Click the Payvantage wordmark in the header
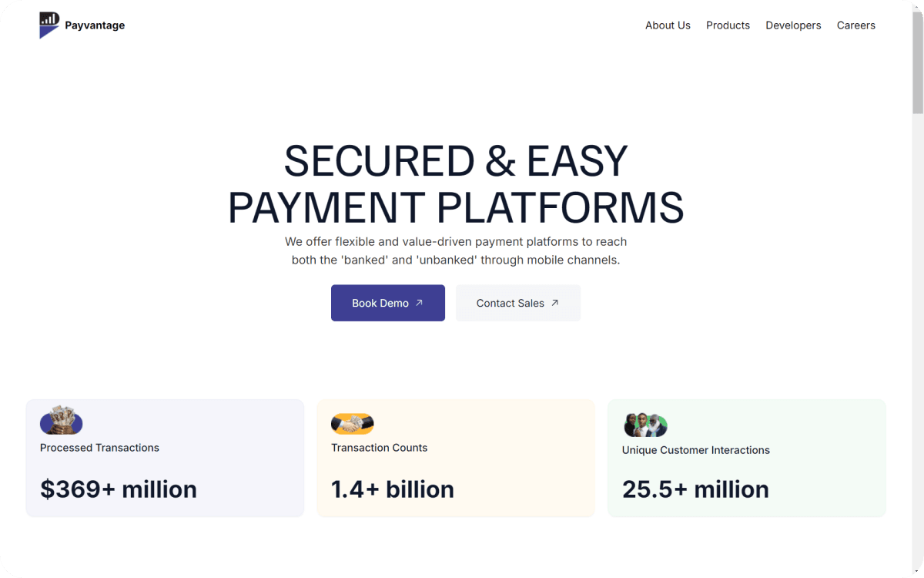The image size is (924, 578). point(94,25)
